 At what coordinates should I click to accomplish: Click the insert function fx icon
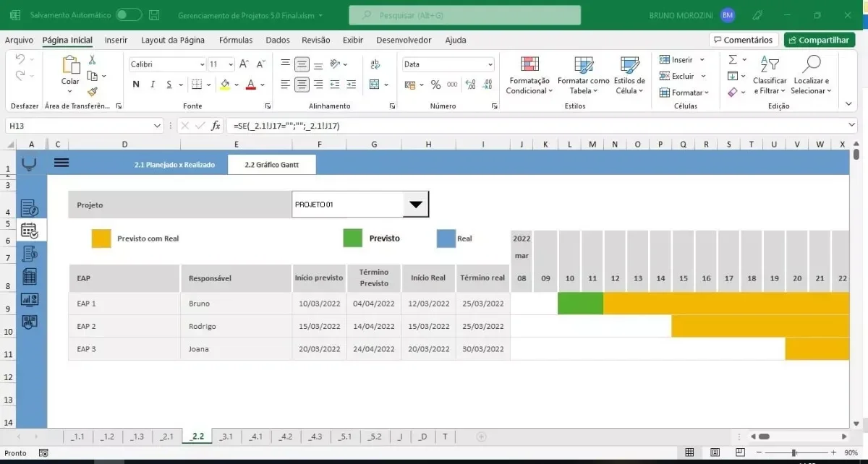pos(216,126)
